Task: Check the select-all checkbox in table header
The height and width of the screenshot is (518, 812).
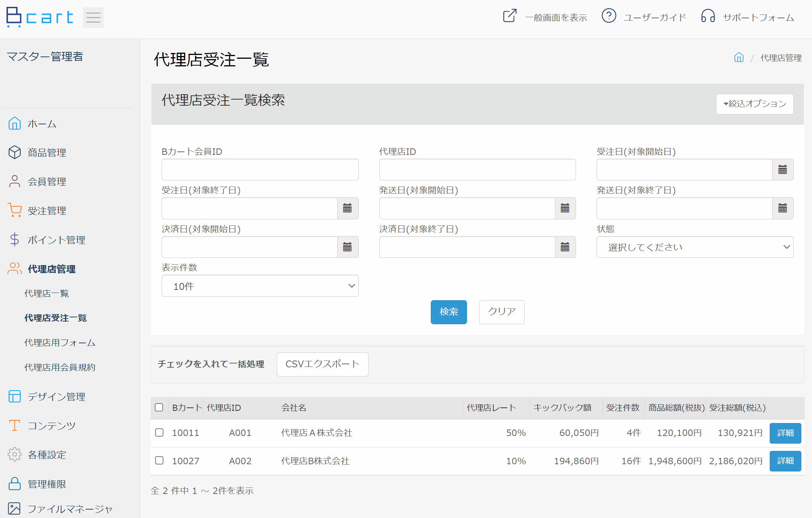Action: point(159,407)
